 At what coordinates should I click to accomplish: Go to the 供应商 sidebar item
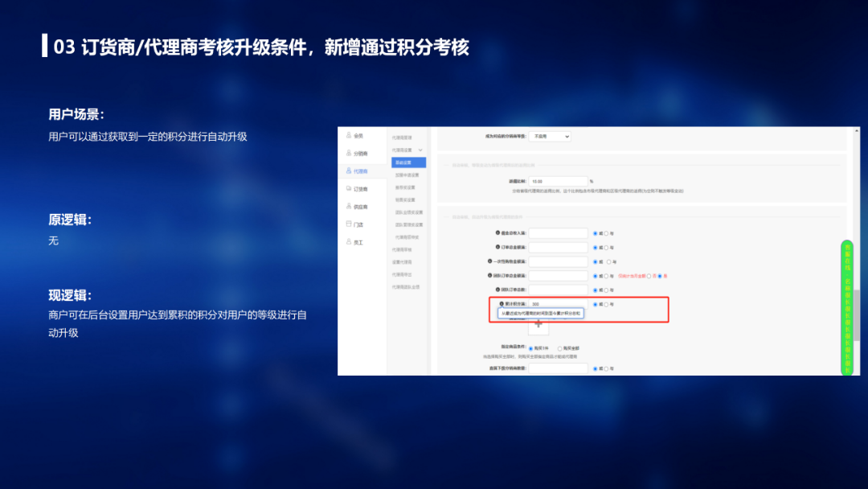[349, 207]
